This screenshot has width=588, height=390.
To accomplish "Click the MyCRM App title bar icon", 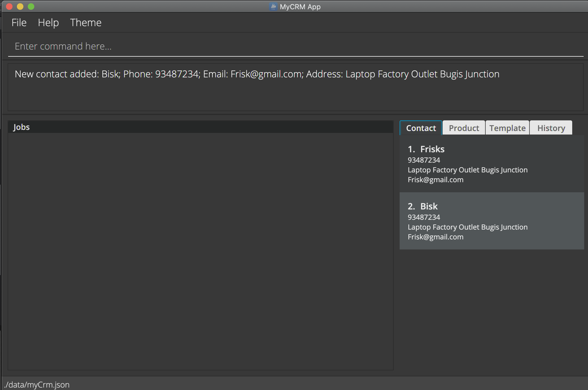I will [x=273, y=7].
